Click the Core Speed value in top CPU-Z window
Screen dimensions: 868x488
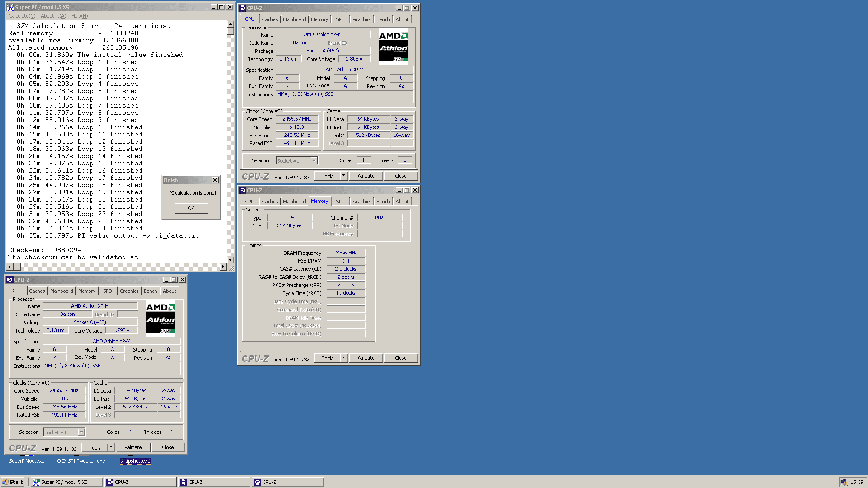[x=297, y=119]
